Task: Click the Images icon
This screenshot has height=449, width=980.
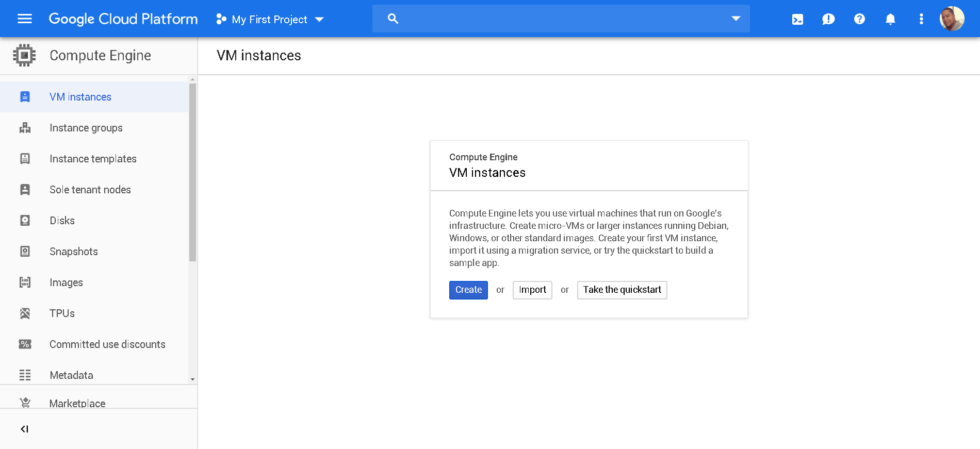Action: (25, 282)
